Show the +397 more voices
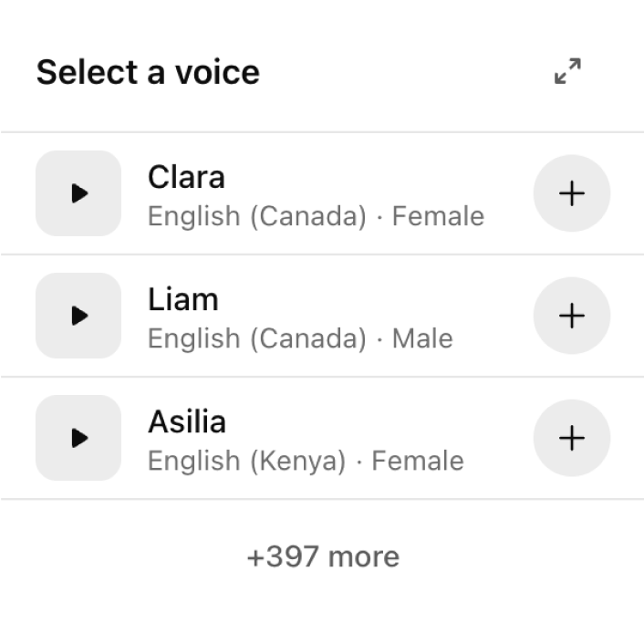 click(x=323, y=556)
